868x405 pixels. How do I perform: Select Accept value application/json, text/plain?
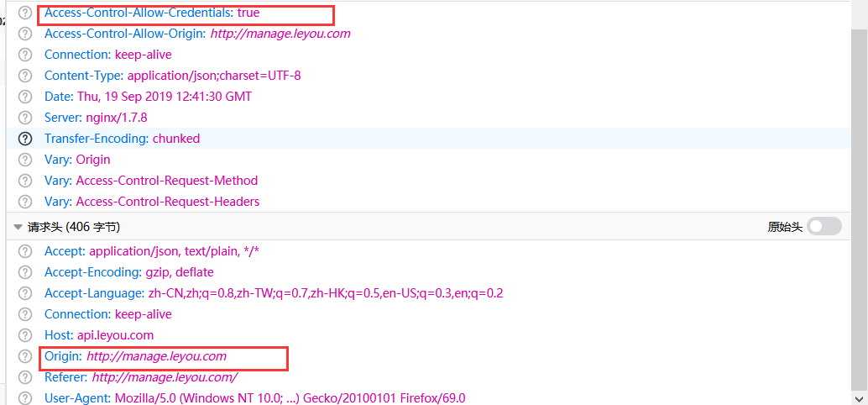[x=175, y=251]
